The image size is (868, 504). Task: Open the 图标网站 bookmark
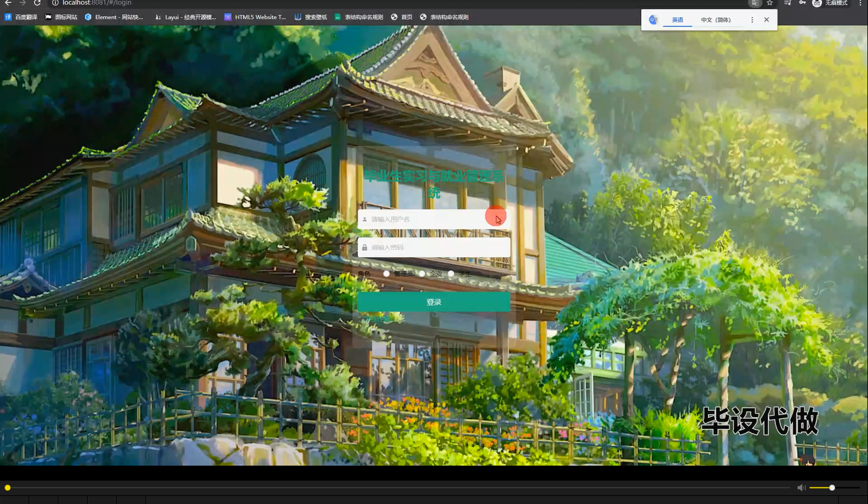tap(61, 17)
